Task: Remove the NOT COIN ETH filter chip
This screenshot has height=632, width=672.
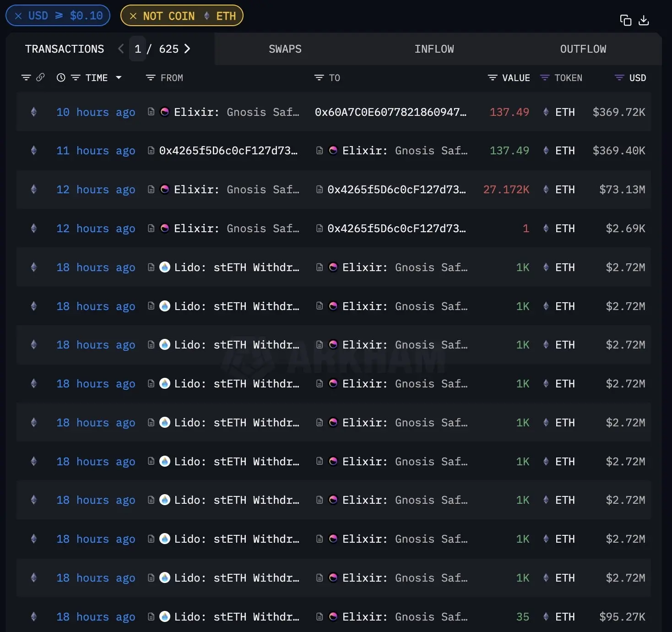Action: click(133, 16)
